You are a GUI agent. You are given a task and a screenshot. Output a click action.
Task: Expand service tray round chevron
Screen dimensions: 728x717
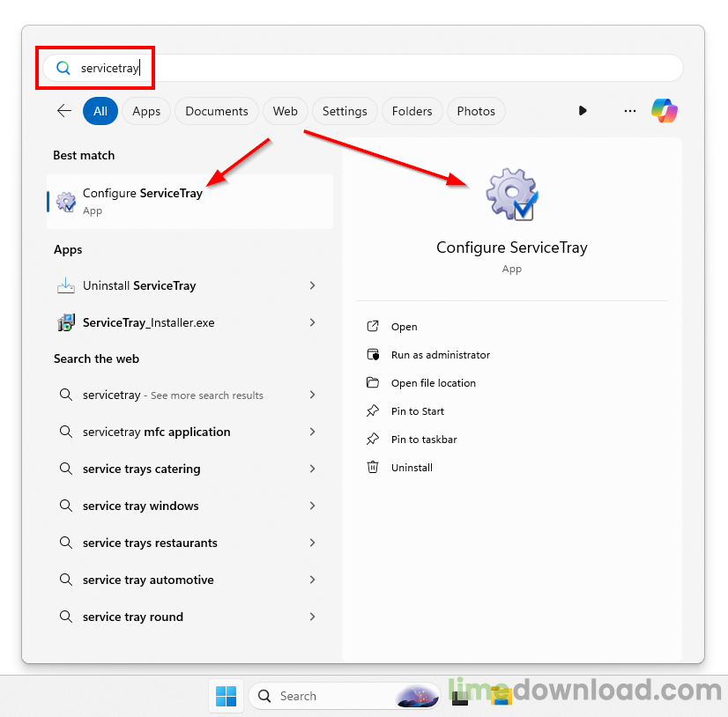[x=313, y=617]
